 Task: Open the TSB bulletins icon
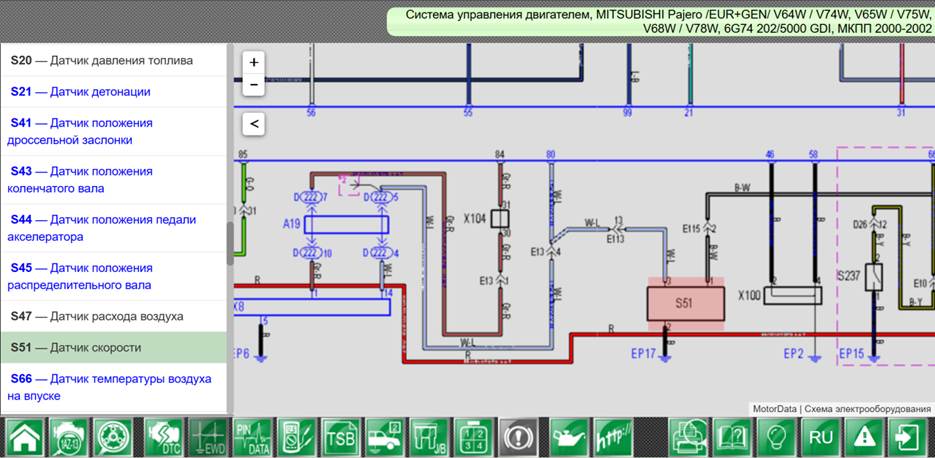341,438
